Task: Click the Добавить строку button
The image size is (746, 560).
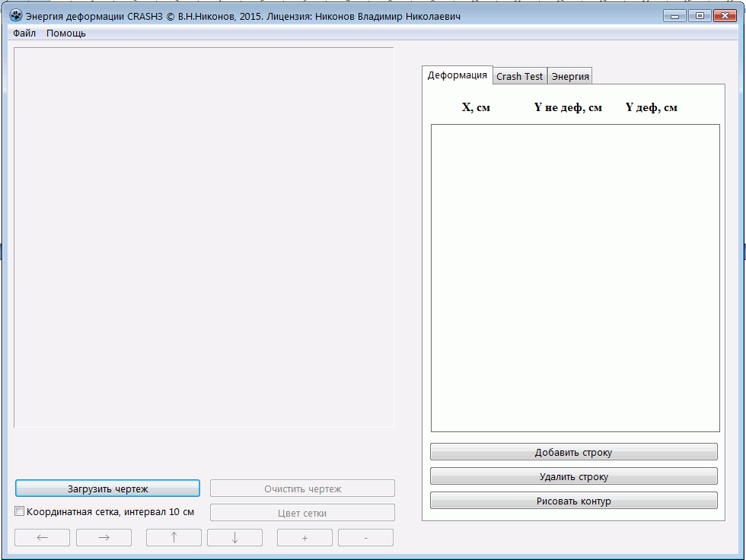Action: pyautogui.click(x=573, y=452)
